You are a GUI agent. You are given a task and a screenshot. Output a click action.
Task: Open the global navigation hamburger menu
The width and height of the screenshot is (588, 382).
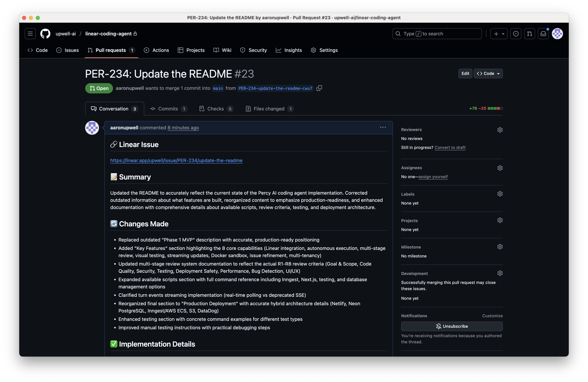pos(30,34)
